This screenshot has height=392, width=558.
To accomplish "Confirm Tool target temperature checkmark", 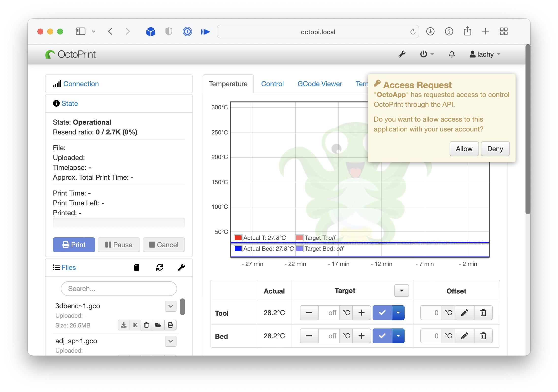I will 382,313.
